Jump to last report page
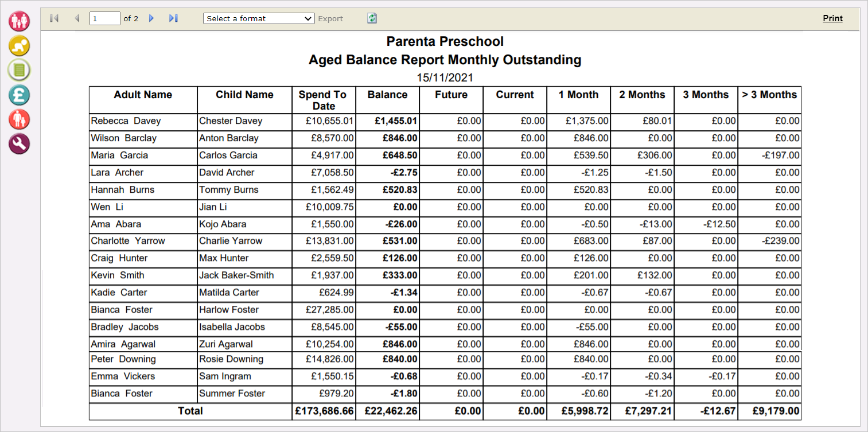The height and width of the screenshot is (432, 868). coord(173,18)
